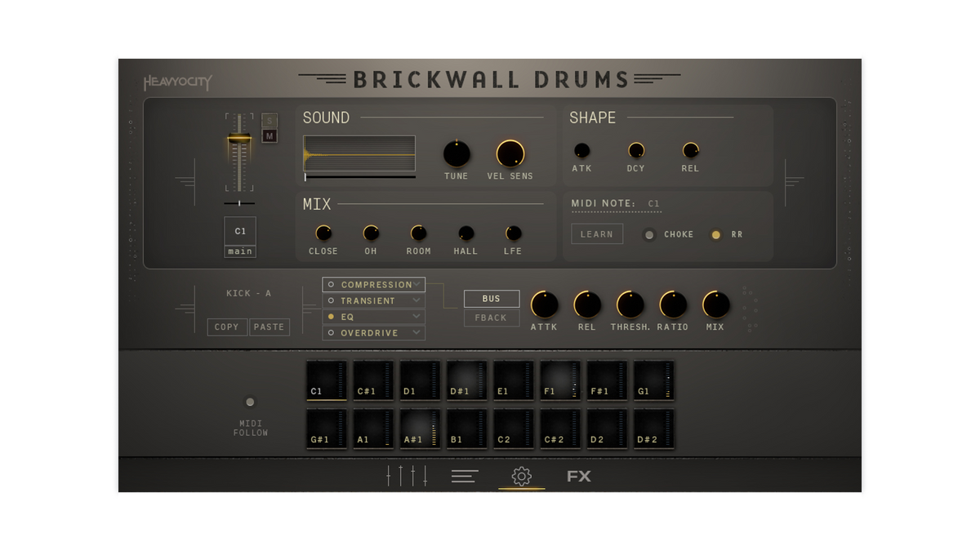The width and height of the screenshot is (980, 551).
Task: Click the HALL mic mix knob
Action: point(465,233)
